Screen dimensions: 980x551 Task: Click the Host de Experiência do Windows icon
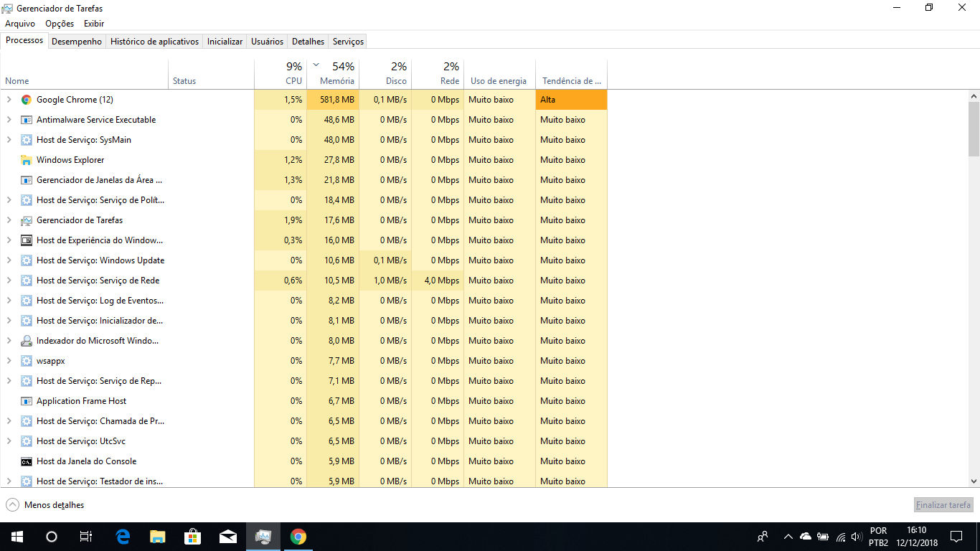[x=27, y=240]
